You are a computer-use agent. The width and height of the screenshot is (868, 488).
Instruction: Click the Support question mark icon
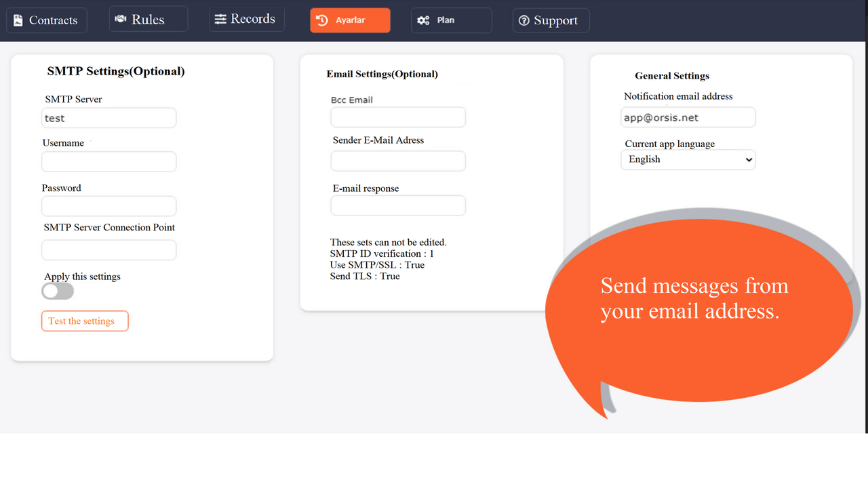pyautogui.click(x=524, y=20)
